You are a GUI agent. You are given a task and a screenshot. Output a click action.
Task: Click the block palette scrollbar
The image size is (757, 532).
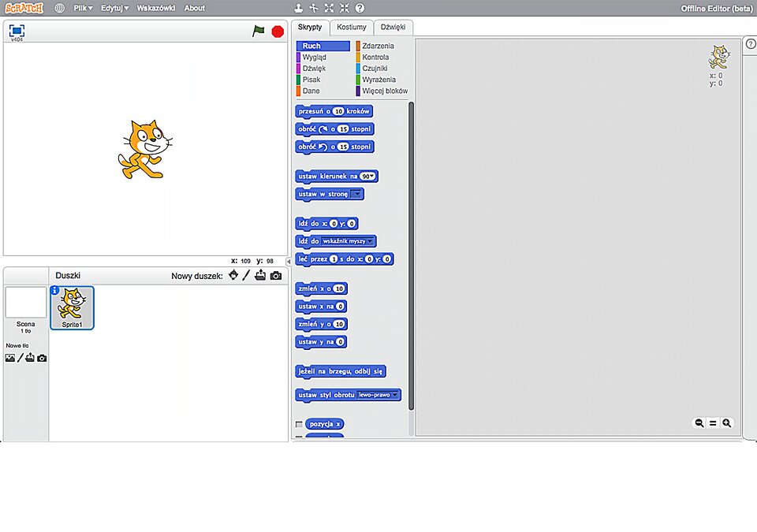tap(412, 256)
